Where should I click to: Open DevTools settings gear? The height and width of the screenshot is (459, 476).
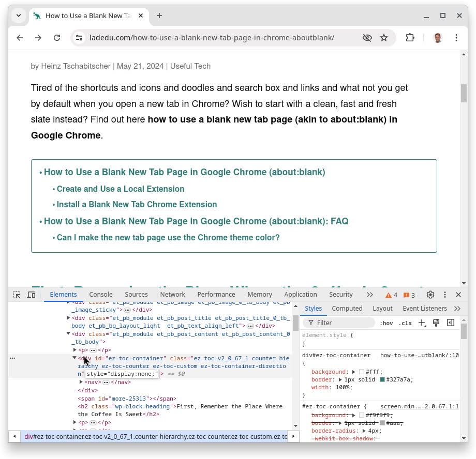tap(430, 295)
